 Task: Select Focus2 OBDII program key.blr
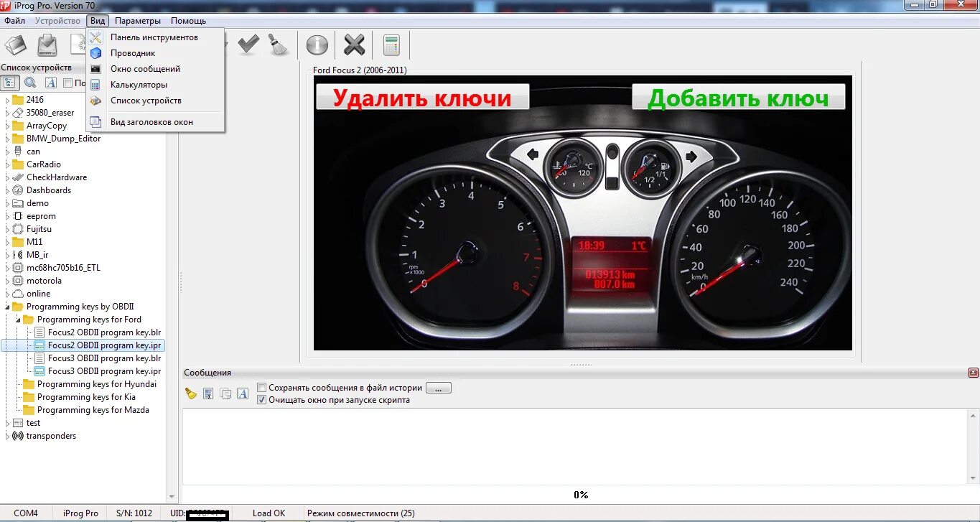[104, 332]
